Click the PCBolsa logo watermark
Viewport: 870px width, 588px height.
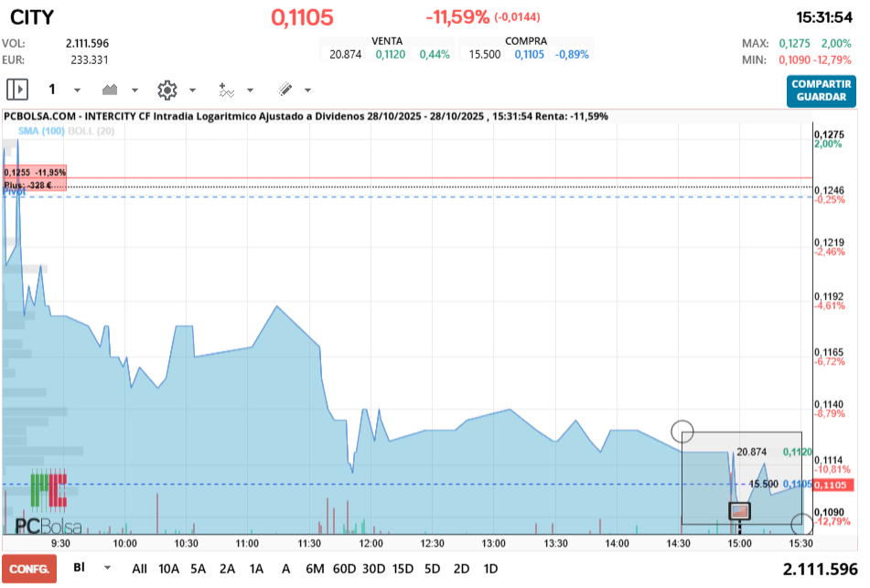point(50,526)
